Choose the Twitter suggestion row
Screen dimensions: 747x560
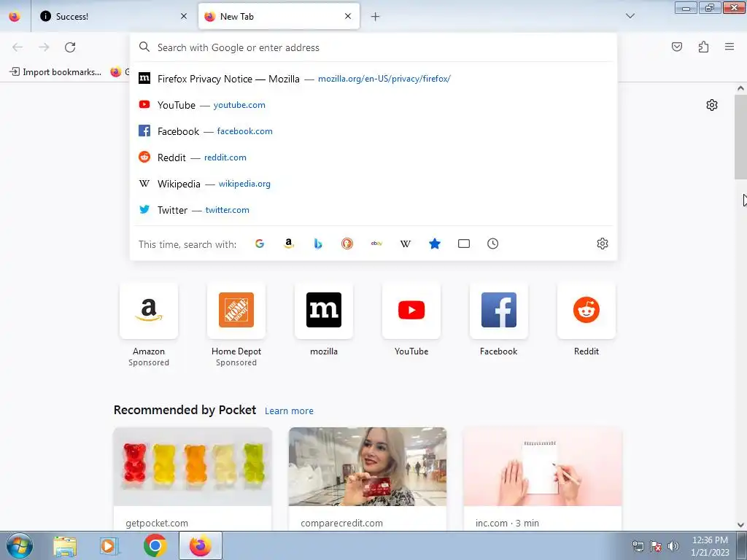(x=373, y=209)
